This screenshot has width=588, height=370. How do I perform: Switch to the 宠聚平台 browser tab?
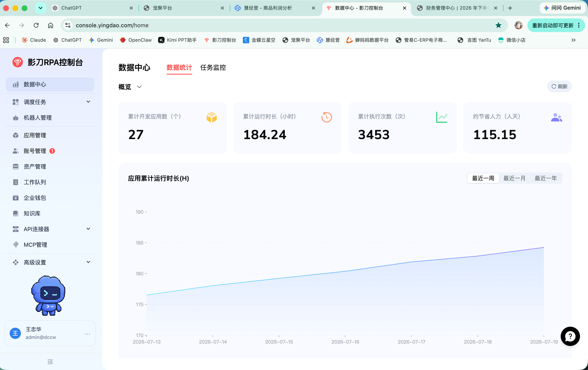point(183,8)
